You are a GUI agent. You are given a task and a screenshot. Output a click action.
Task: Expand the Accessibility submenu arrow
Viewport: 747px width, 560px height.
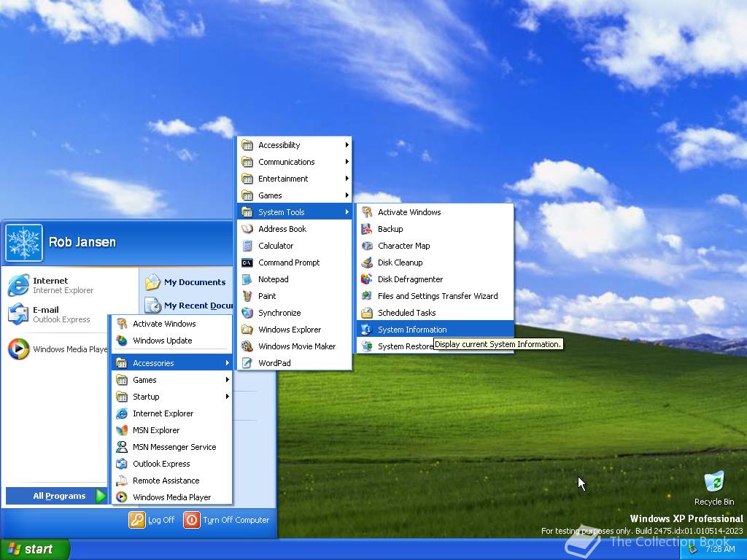[x=347, y=145]
